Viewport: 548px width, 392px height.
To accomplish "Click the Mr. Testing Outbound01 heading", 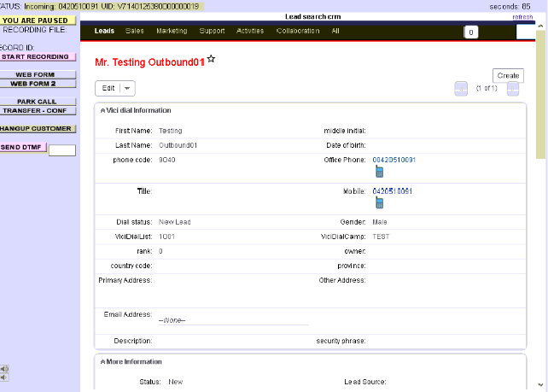I will click(149, 62).
